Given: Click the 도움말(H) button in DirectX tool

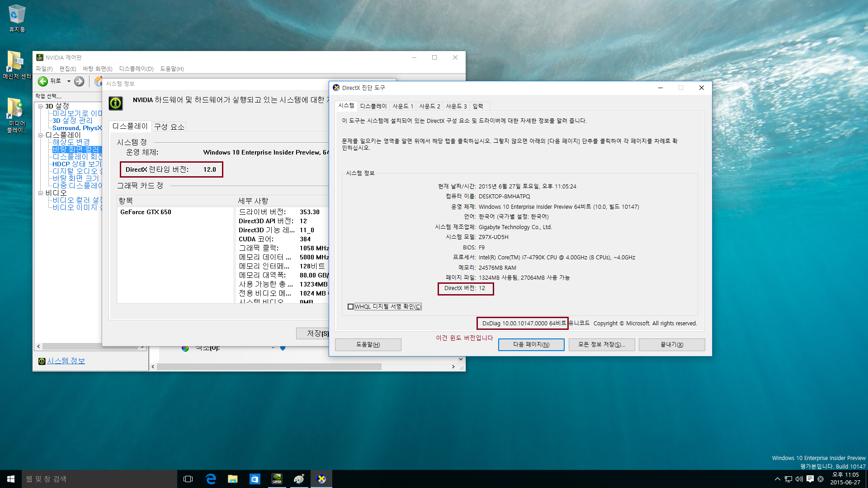Looking at the screenshot, I should click(368, 345).
